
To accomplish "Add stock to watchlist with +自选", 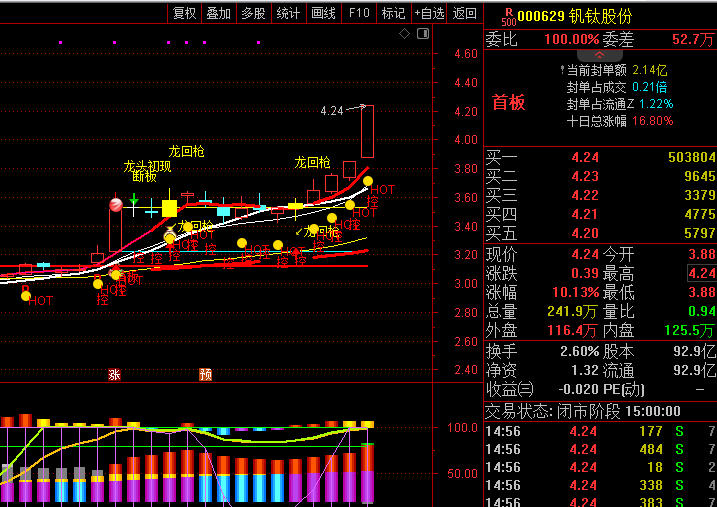I will pyautogui.click(x=427, y=13).
